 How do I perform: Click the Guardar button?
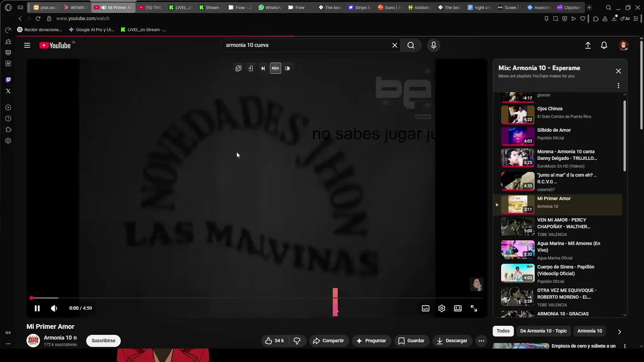coord(411,341)
